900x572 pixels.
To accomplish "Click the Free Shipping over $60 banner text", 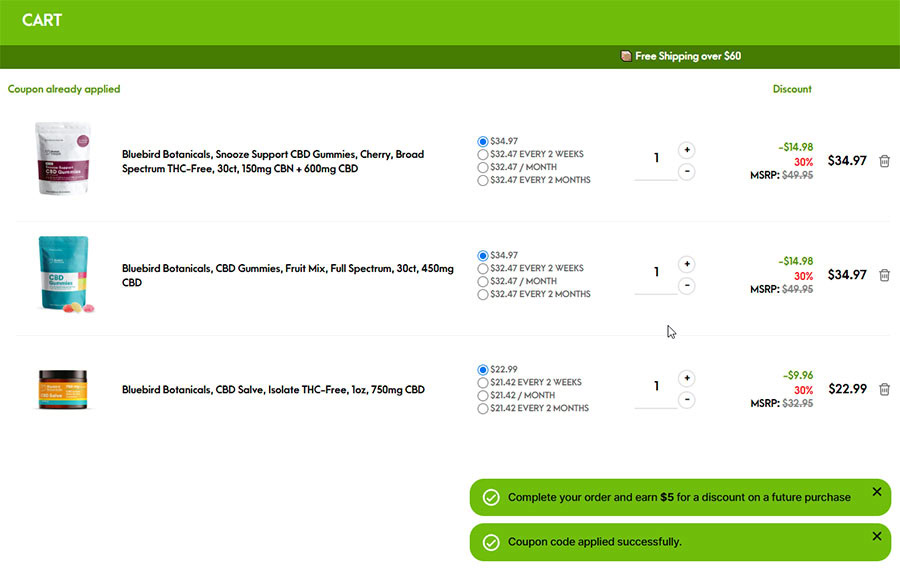I will [688, 56].
